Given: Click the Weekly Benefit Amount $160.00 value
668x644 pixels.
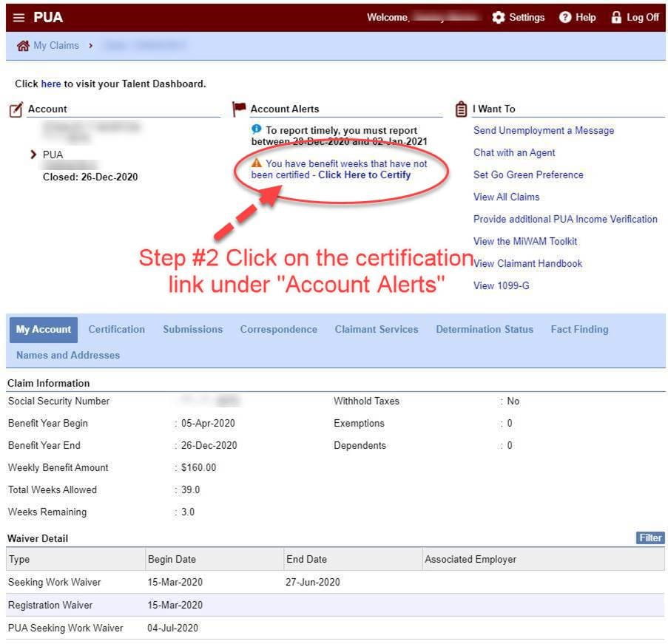Looking at the screenshot, I should (x=198, y=468).
